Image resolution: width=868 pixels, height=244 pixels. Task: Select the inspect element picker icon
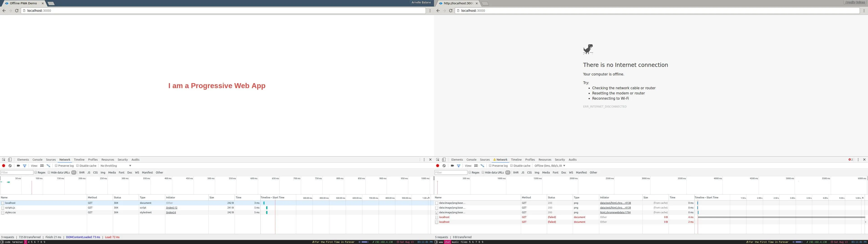[x=4, y=160]
